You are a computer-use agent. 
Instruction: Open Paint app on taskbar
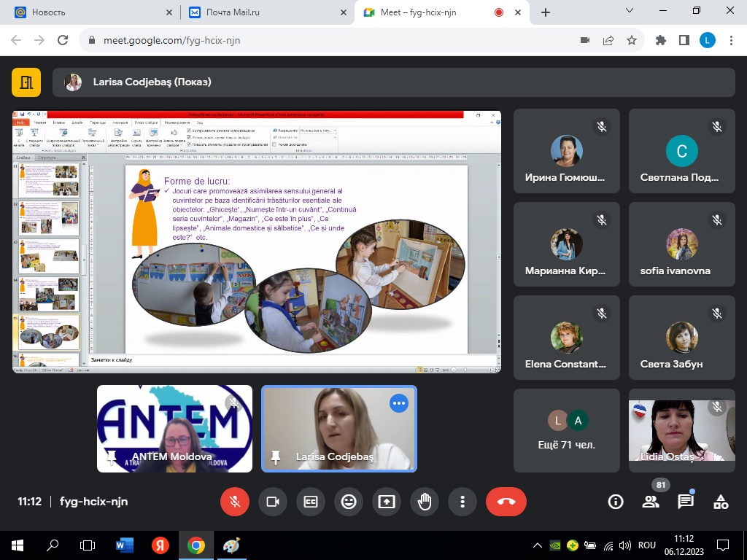tap(231, 545)
